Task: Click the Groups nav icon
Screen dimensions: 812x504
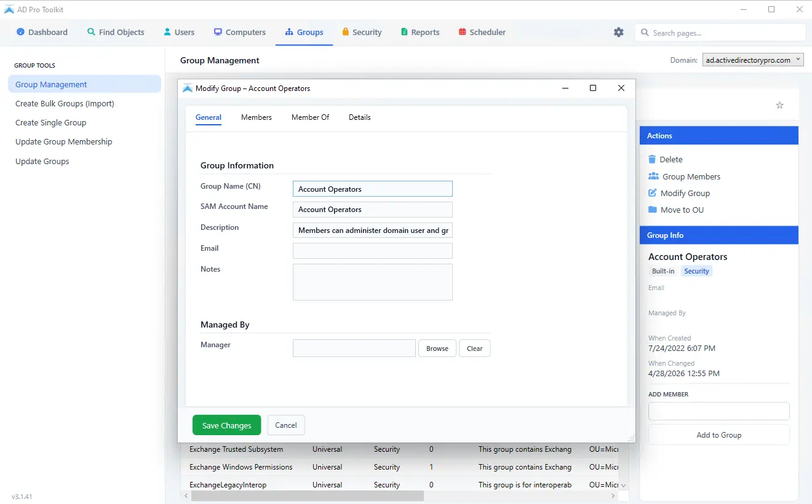Action: (289, 32)
